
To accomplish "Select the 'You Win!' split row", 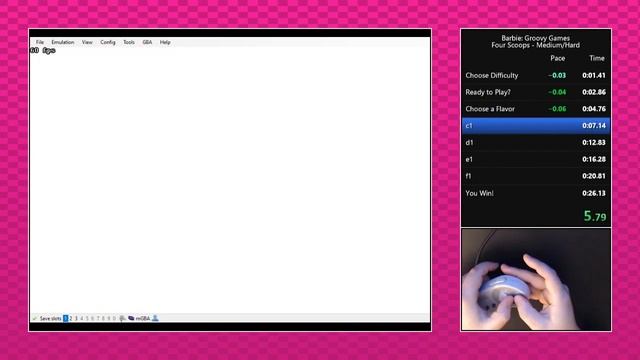I will (x=536, y=193).
